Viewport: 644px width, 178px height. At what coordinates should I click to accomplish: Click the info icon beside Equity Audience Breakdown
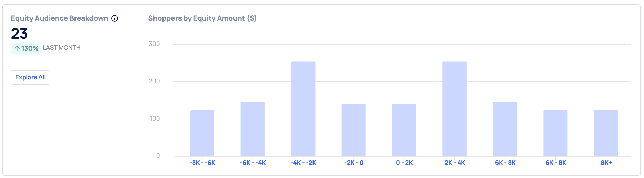(x=115, y=18)
